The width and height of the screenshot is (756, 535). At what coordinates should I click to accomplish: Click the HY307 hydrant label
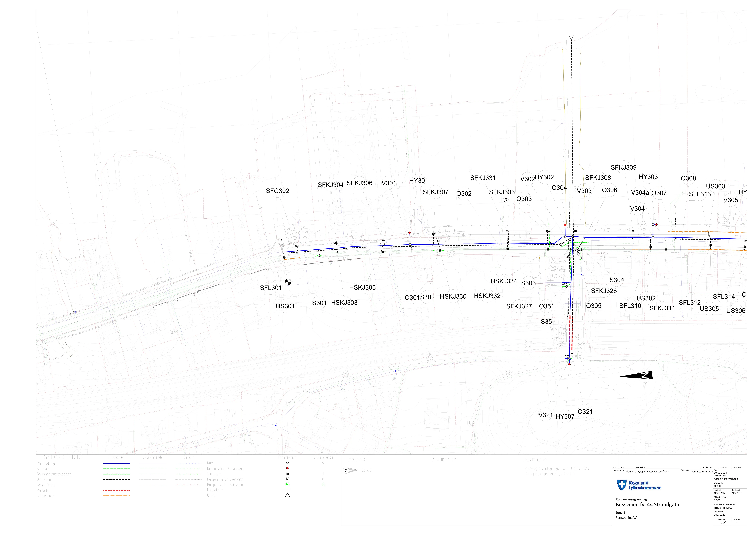coord(565,417)
